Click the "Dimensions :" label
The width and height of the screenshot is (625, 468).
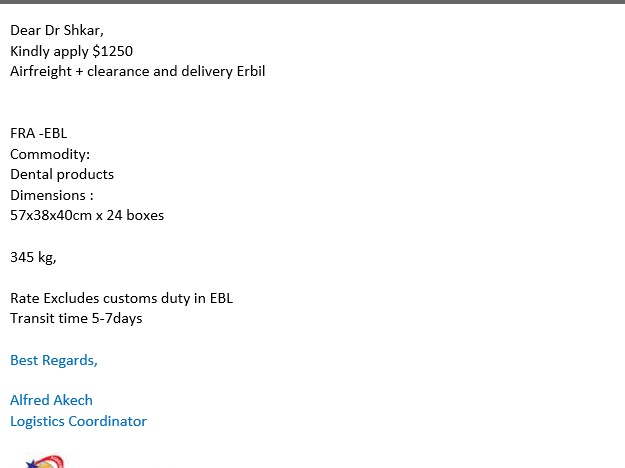[x=52, y=195]
